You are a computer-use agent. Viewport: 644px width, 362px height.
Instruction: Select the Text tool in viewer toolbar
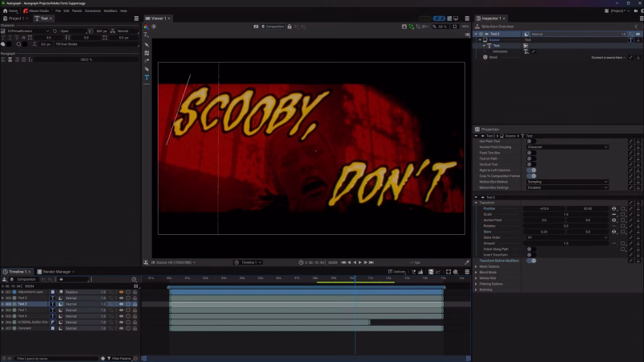(147, 77)
